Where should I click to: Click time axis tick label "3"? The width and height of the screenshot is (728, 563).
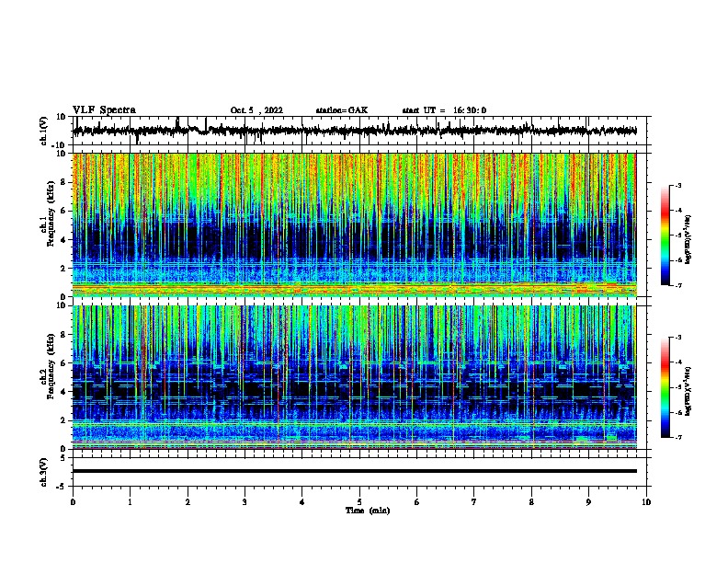coord(245,502)
